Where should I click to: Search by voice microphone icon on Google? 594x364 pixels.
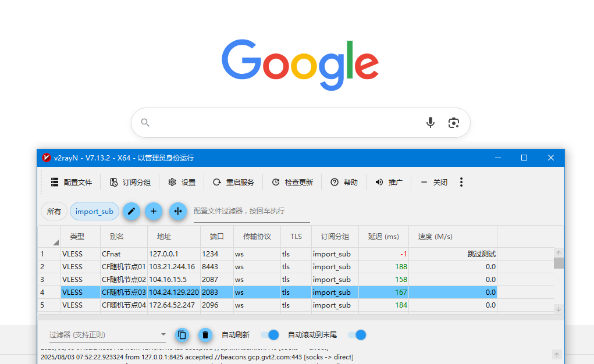tap(431, 123)
